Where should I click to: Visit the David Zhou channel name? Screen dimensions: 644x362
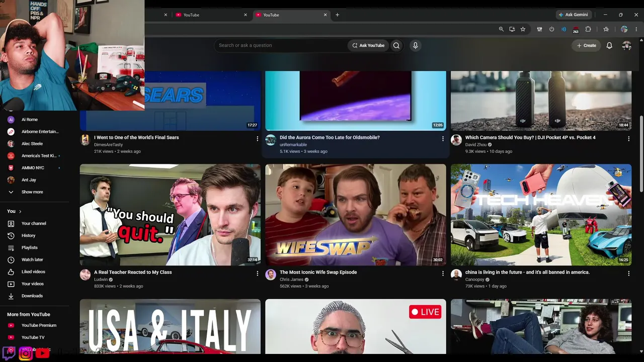[476, 145]
